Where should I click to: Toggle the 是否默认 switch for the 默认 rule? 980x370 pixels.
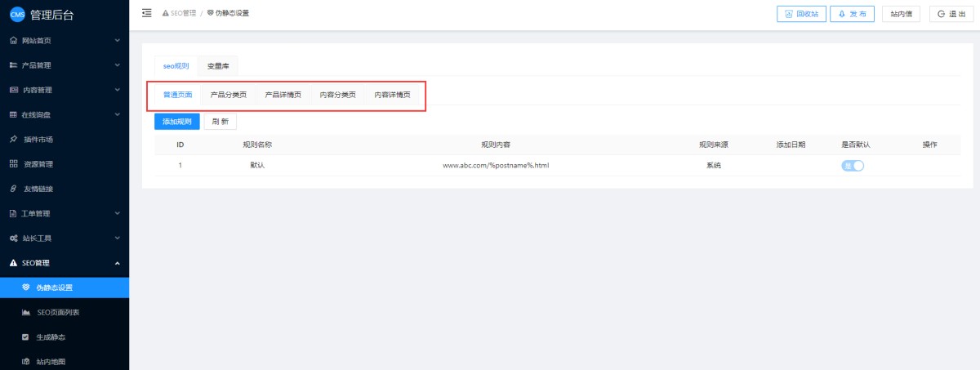point(853,165)
